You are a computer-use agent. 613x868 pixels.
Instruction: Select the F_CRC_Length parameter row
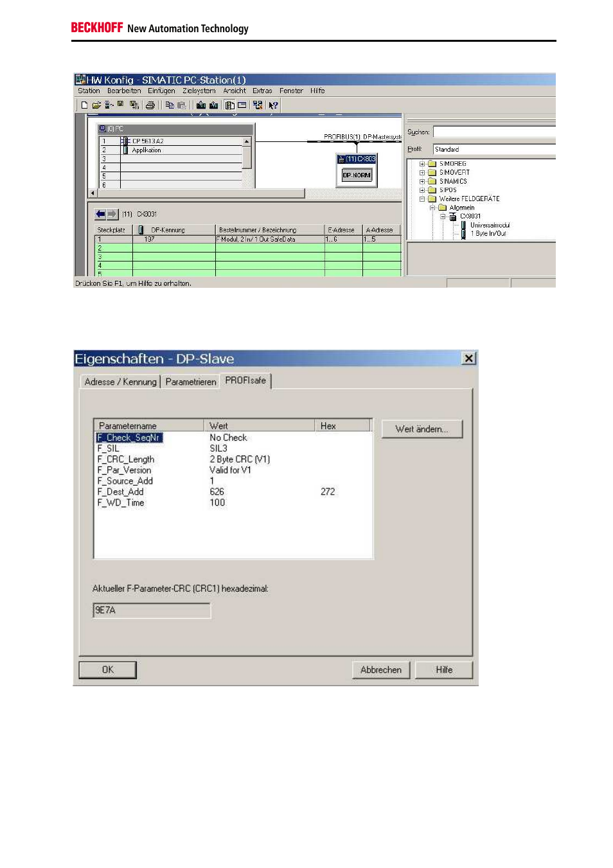click(x=233, y=459)
